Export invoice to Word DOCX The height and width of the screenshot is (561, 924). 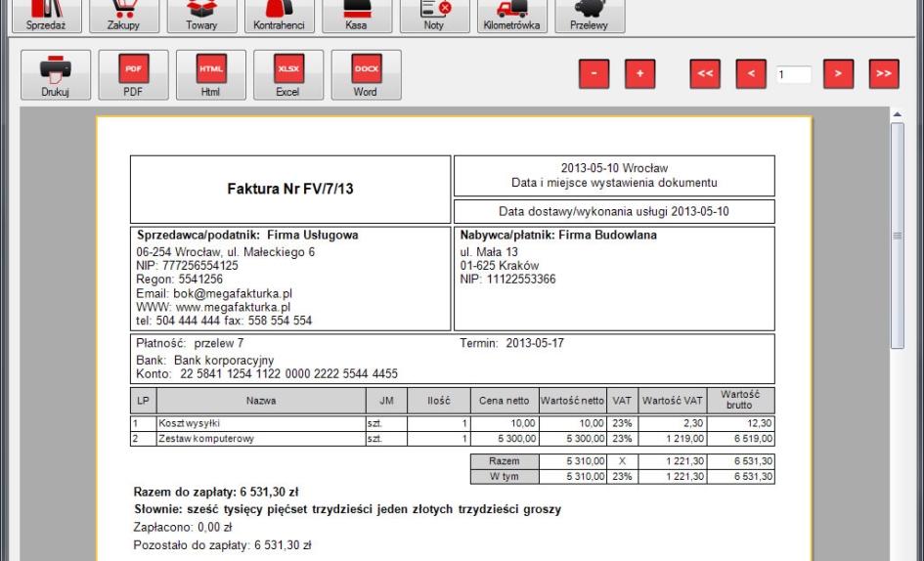coord(366,75)
